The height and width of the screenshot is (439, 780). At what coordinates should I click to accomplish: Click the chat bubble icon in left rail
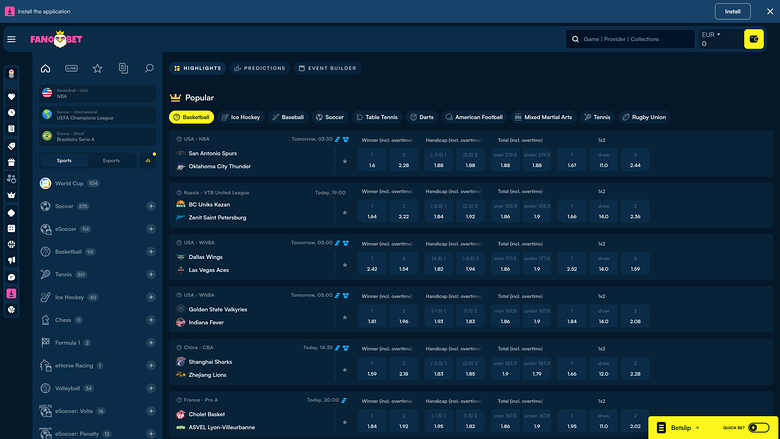click(11, 277)
